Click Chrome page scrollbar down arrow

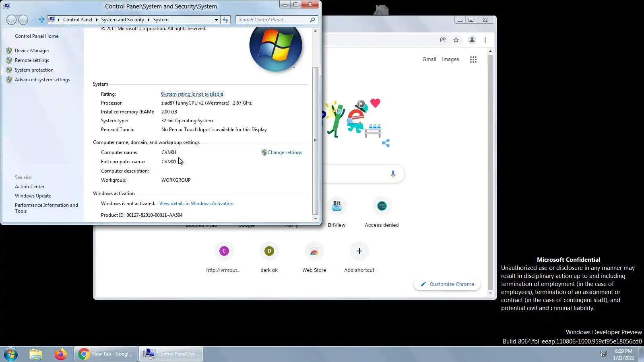tap(490, 293)
